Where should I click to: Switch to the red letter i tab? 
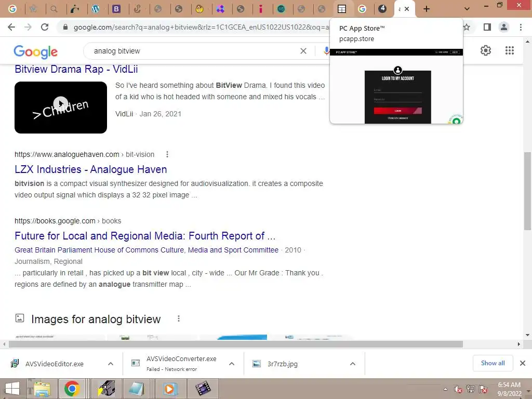261,9
